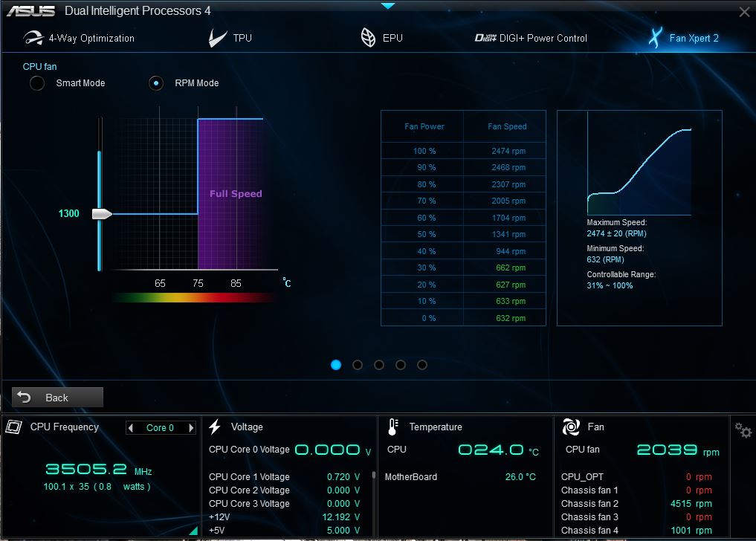This screenshot has width=756, height=541.
Task: Select the fifth fan page dot
Action: click(x=422, y=365)
